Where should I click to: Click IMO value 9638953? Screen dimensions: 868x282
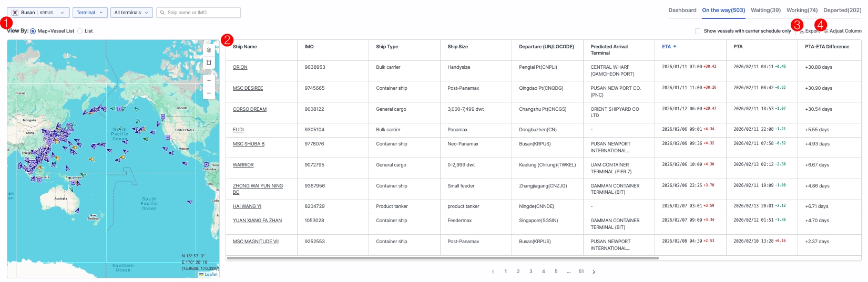pos(314,67)
